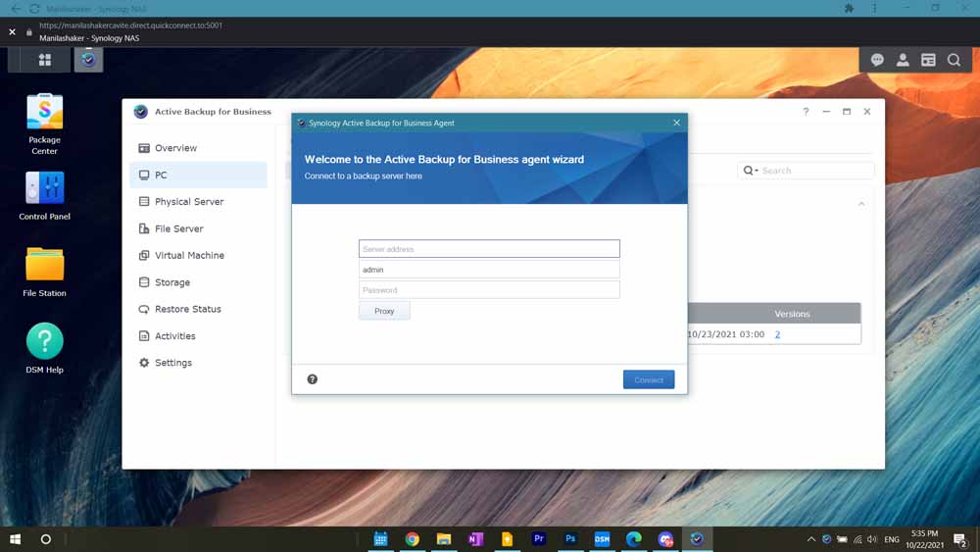Open Activities in sidebar
This screenshot has width=980, height=552.
point(198,335)
